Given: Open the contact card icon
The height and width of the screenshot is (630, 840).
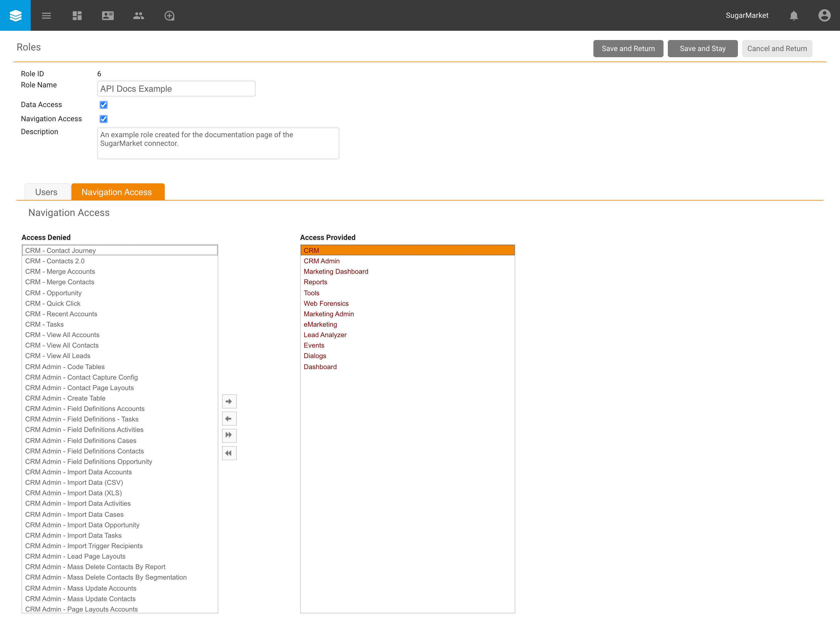Looking at the screenshot, I should pyautogui.click(x=108, y=15).
